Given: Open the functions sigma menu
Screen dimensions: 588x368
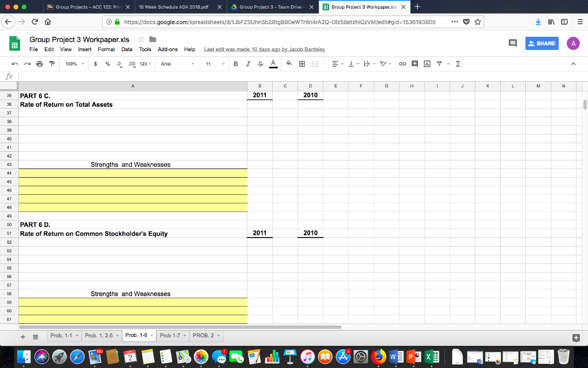Looking at the screenshot, I should 458,64.
